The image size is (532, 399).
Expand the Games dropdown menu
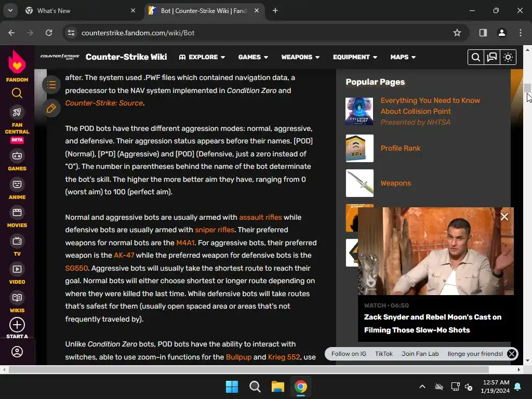pos(253,57)
